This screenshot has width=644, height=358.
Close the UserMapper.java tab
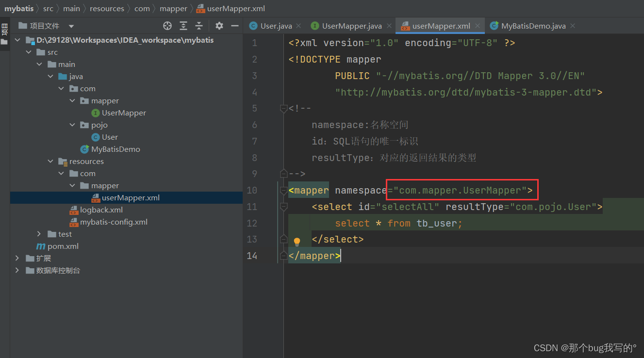388,26
